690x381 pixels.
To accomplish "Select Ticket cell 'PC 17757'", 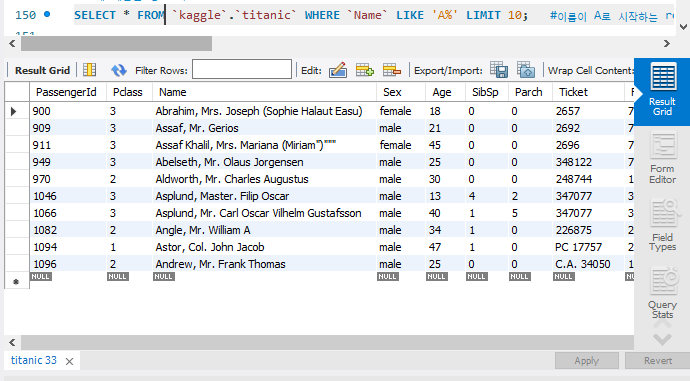I will coord(588,247).
